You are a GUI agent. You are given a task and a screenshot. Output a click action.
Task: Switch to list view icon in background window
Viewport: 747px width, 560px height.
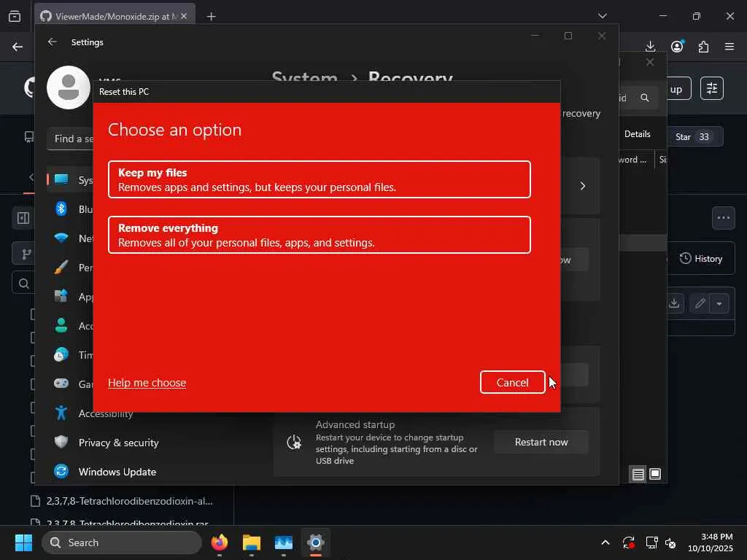pyautogui.click(x=638, y=474)
